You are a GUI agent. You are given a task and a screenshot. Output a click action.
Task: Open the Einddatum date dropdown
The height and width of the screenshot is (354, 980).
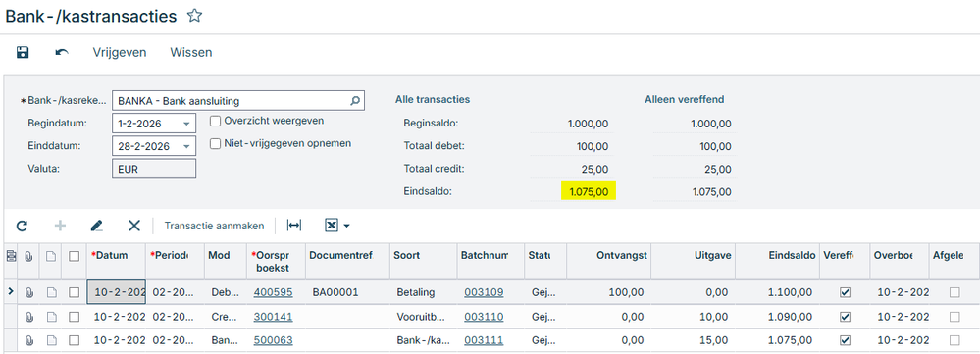[x=186, y=147]
